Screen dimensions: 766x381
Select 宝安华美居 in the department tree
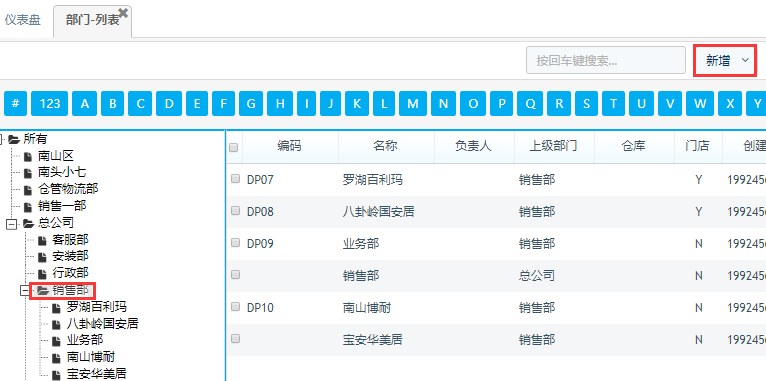click(97, 374)
